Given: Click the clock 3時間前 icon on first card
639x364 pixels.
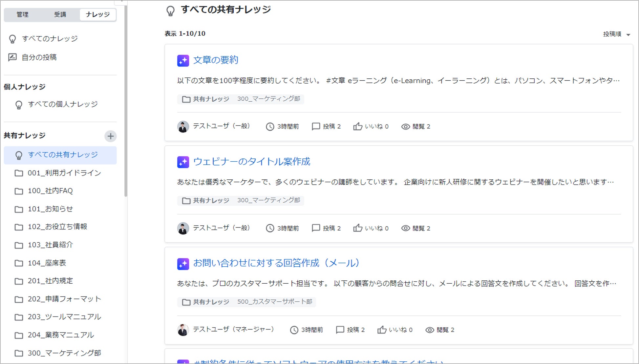Looking at the screenshot, I should (270, 127).
